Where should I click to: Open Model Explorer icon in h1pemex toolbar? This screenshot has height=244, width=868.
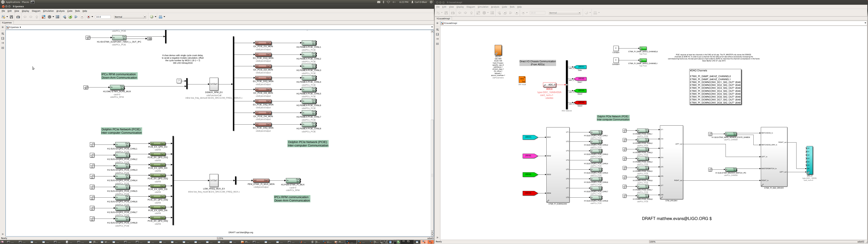tap(58, 17)
